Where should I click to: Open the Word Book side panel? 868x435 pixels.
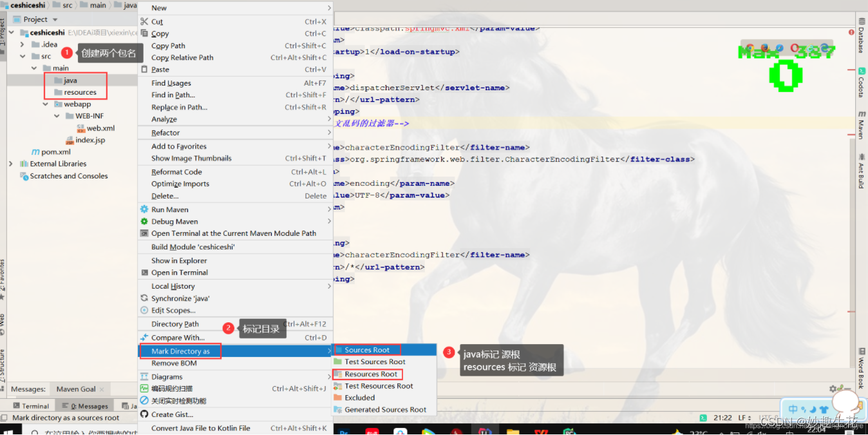(x=861, y=369)
